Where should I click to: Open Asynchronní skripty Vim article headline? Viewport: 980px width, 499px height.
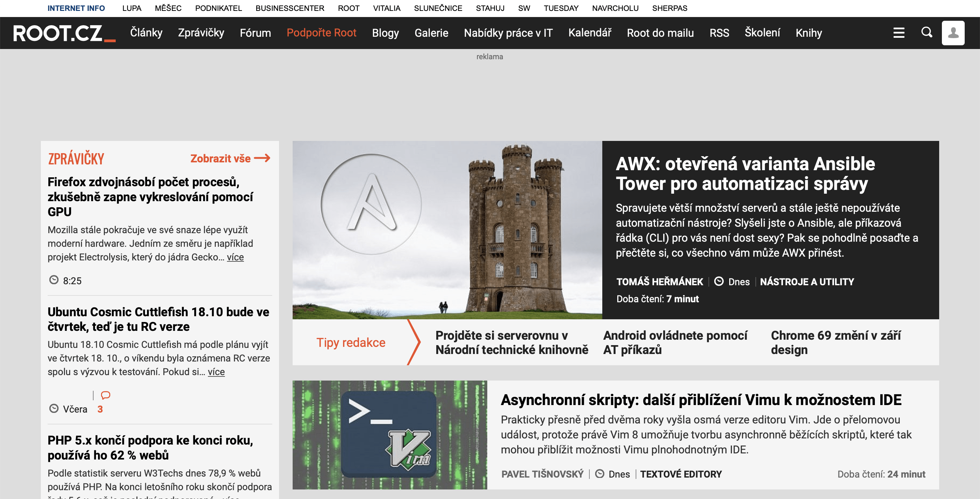pos(701,400)
